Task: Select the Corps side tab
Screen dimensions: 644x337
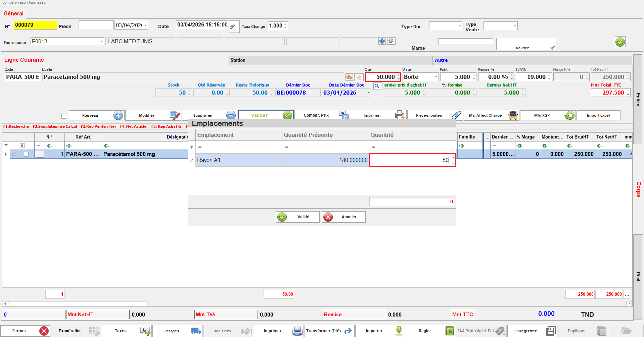Action: pyautogui.click(x=638, y=189)
